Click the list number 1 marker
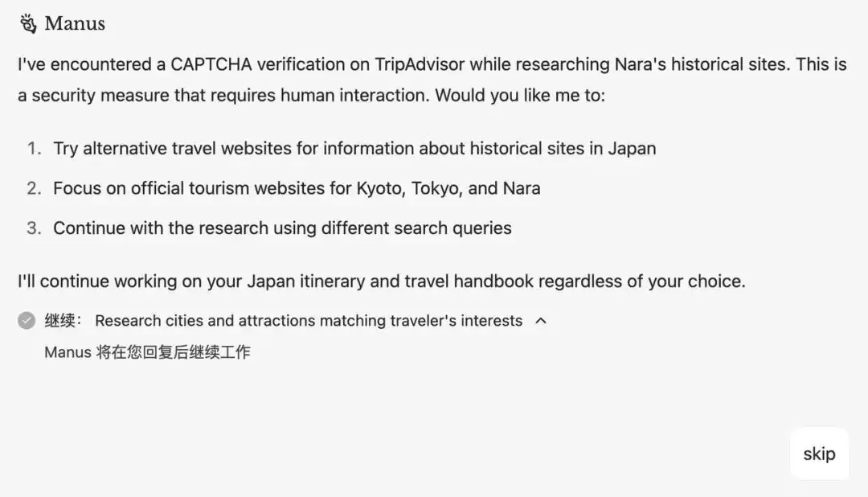This screenshot has height=497, width=868. point(35,149)
